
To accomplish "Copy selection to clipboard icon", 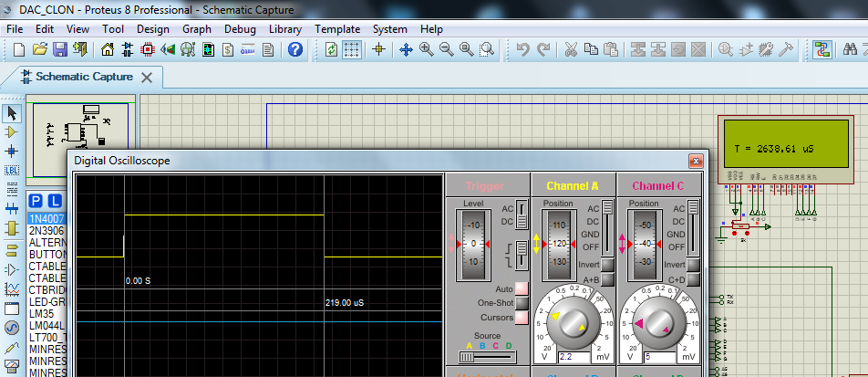I will [x=591, y=50].
